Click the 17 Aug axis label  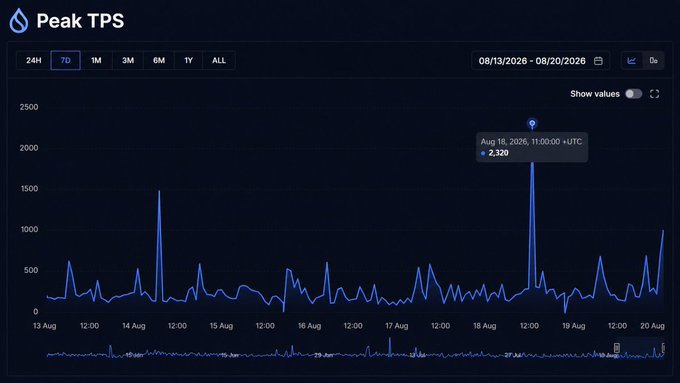tap(396, 326)
